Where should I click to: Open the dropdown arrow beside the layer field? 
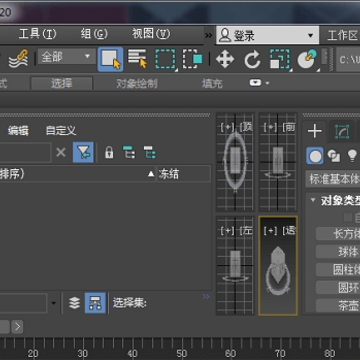pos(53,303)
